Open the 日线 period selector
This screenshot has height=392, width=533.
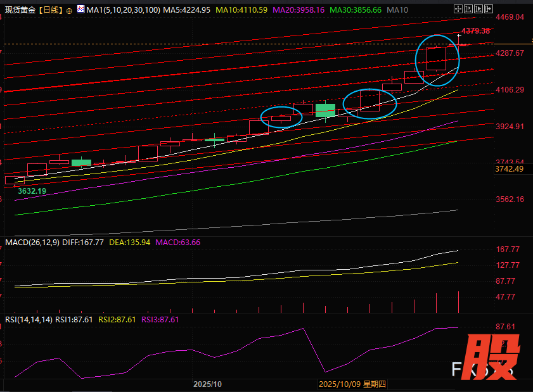click(51, 10)
